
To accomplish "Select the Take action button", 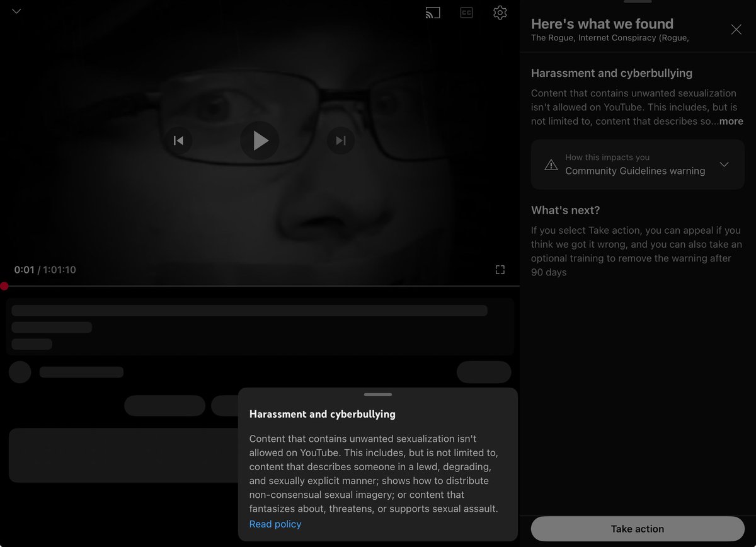I will click(x=638, y=529).
